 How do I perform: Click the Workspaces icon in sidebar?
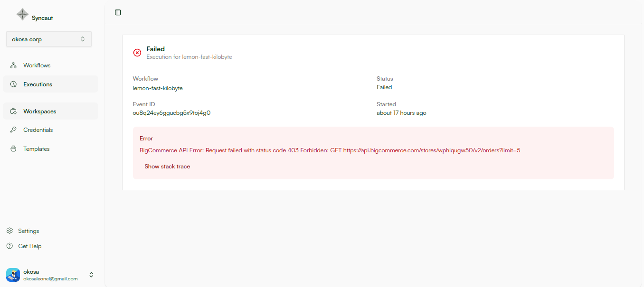pos(14,111)
